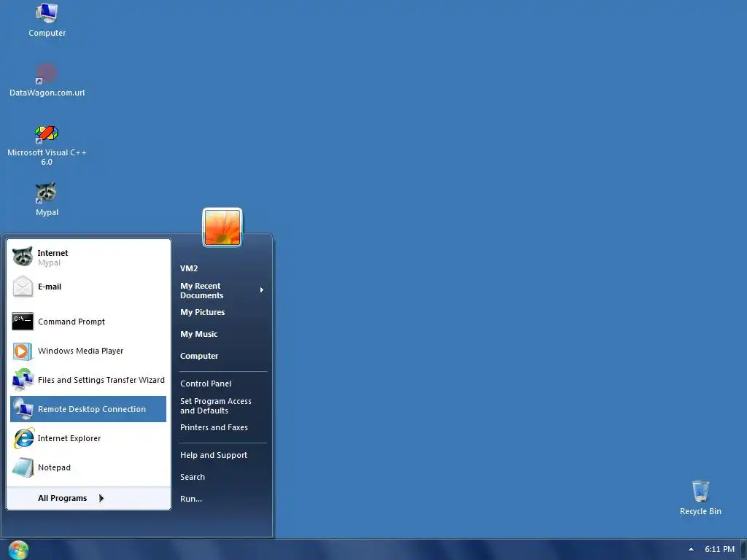This screenshot has width=747, height=560.
Task: Open All Programs list
Action: [88, 498]
